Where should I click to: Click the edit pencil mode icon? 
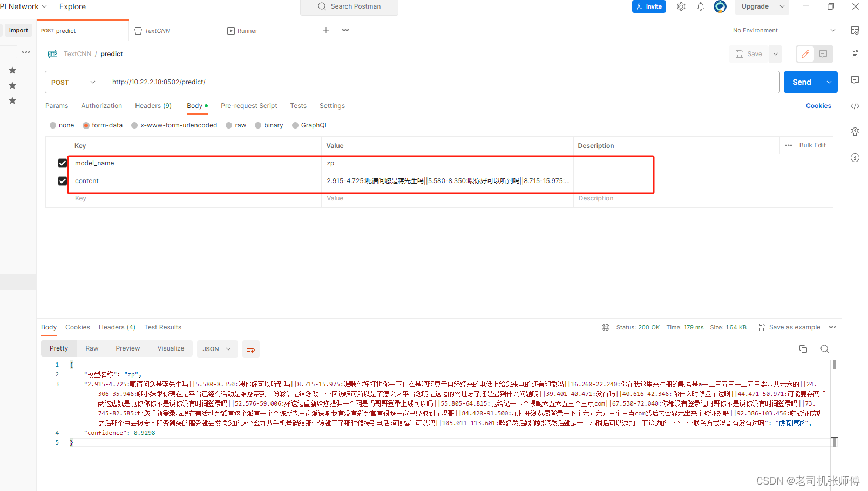(x=805, y=54)
